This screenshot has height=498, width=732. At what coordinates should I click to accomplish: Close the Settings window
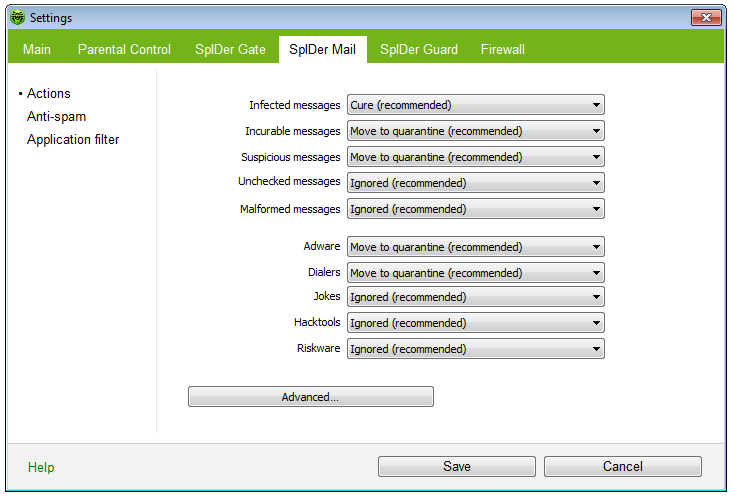(706, 18)
